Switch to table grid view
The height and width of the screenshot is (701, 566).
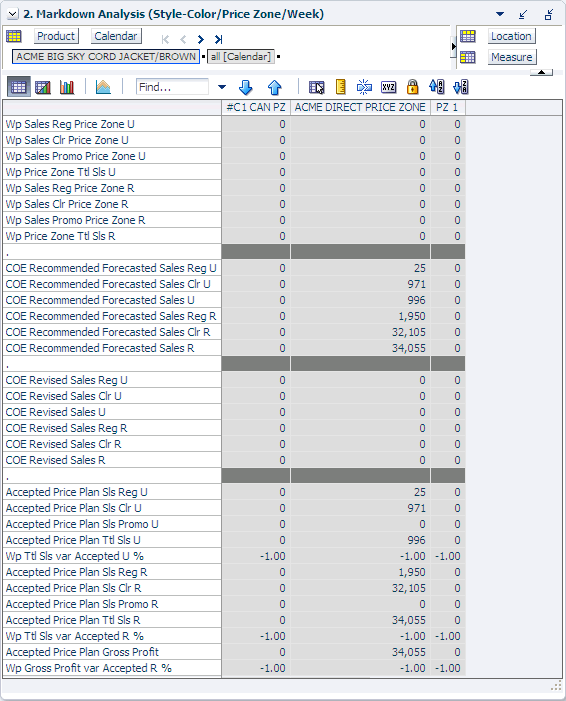pyautogui.click(x=18, y=87)
